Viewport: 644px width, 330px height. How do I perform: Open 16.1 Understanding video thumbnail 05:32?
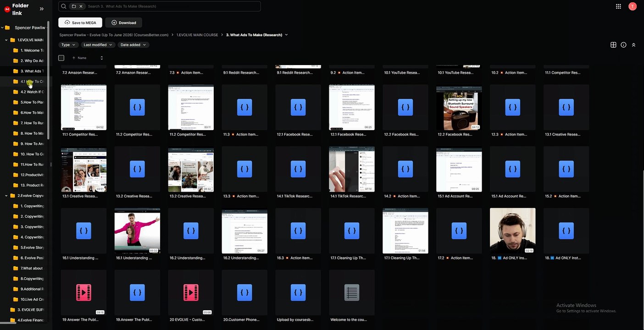pos(137,231)
